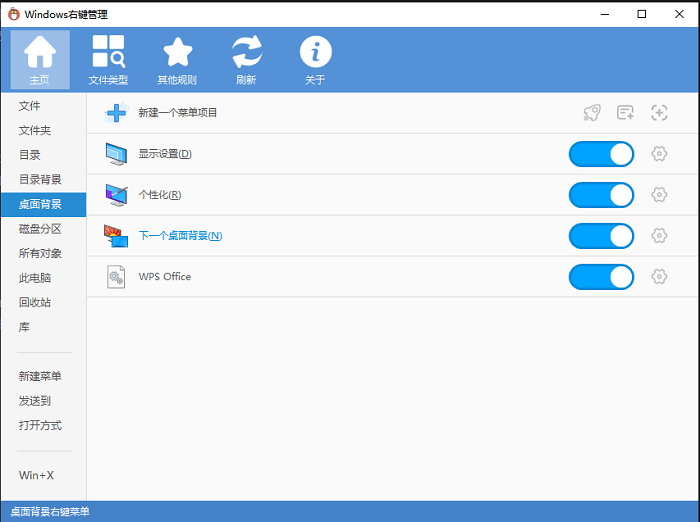Open the 关于 about info icon

315,59
